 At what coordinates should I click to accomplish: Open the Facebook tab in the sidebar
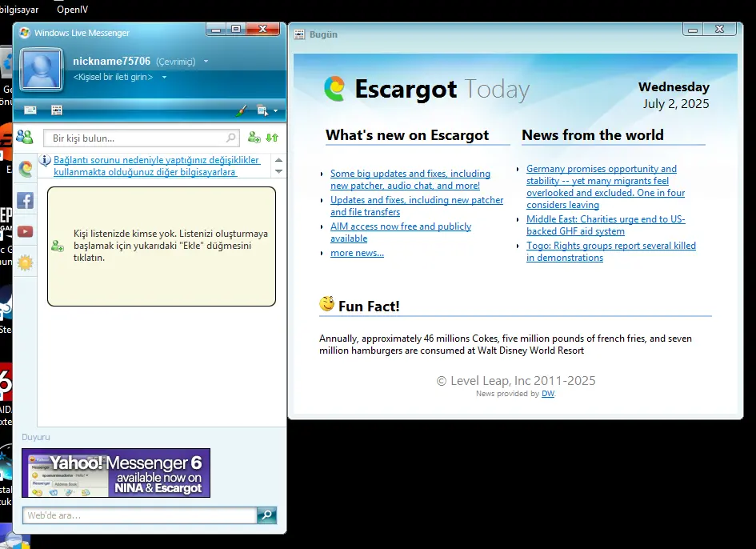[x=26, y=200]
